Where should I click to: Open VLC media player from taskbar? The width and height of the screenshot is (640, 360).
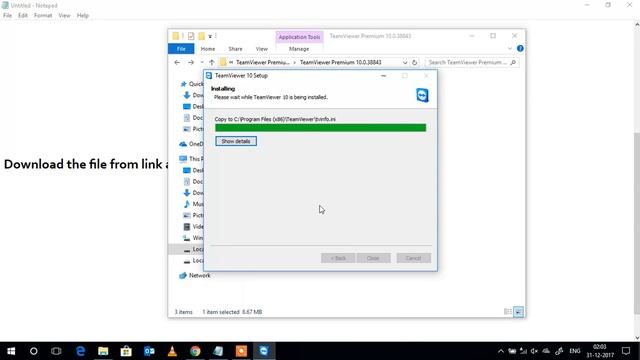coord(172,351)
